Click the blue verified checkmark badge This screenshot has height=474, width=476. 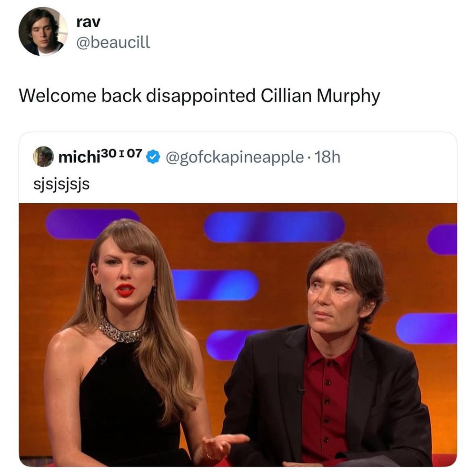(x=153, y=157)
